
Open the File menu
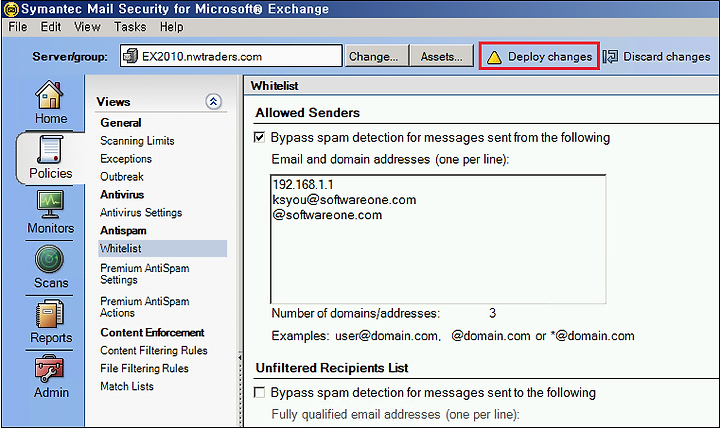(18, 27)
